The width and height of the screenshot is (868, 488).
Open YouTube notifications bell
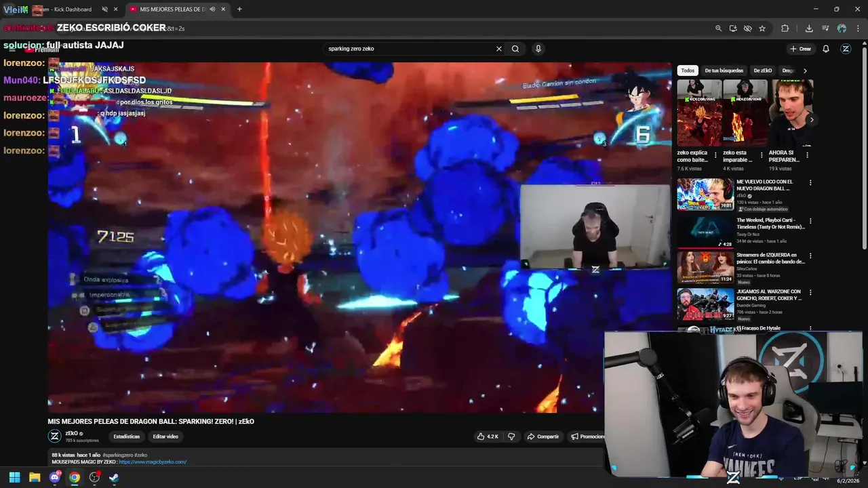point(826,49)
